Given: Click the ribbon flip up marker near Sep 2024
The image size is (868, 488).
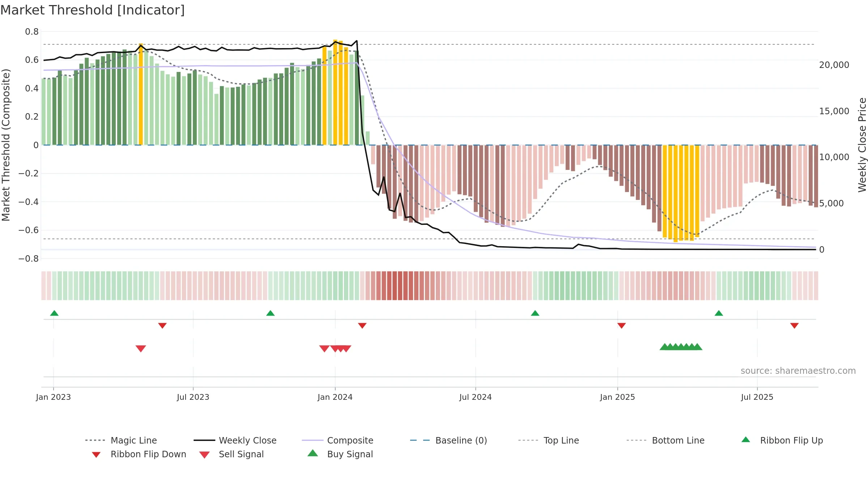Looking at the screenshot, I should [x=535, y=313].
